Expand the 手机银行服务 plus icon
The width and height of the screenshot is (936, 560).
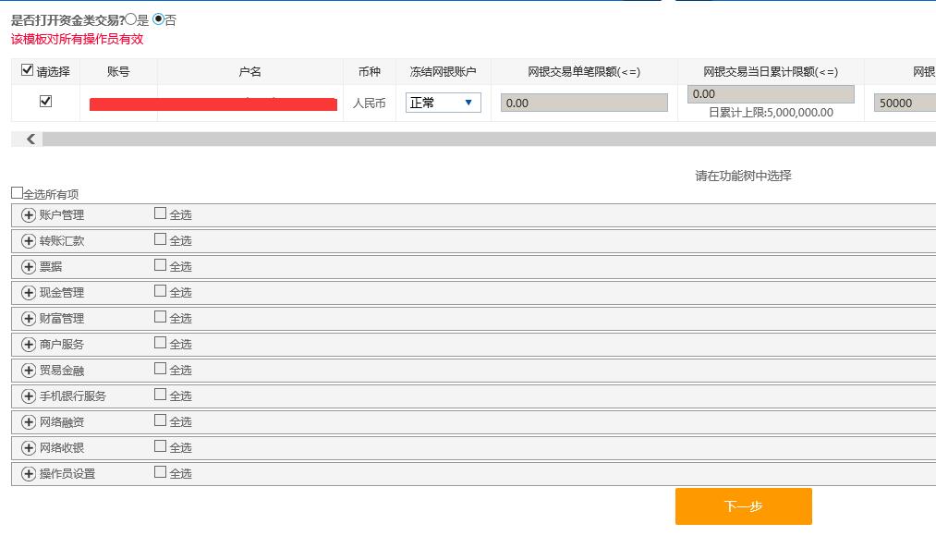click(29, 396)
